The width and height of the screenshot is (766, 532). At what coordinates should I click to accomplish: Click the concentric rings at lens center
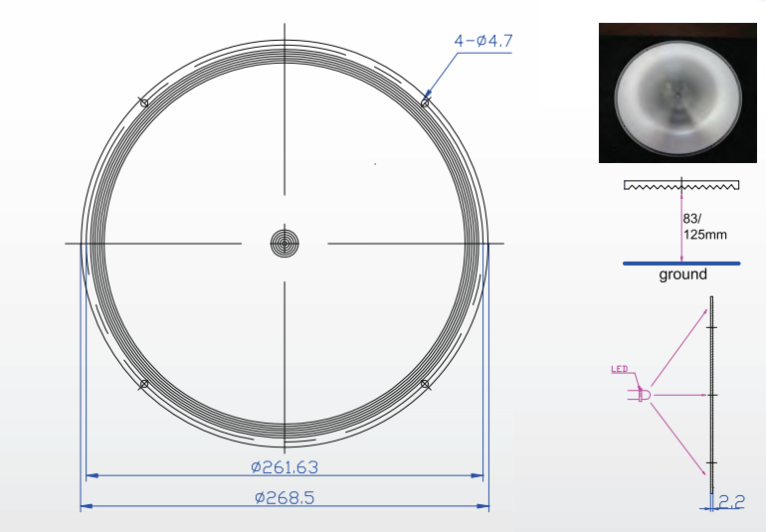[x=285, y=244]
